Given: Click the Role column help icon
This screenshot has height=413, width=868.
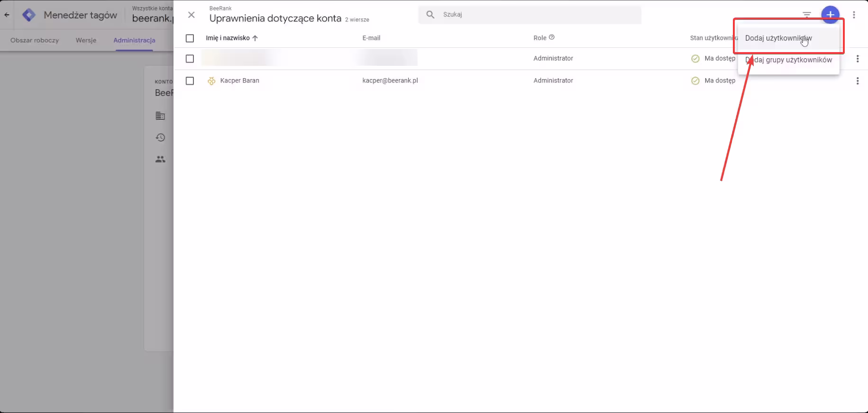Looking at the screenshot, I should pos(551,37).
